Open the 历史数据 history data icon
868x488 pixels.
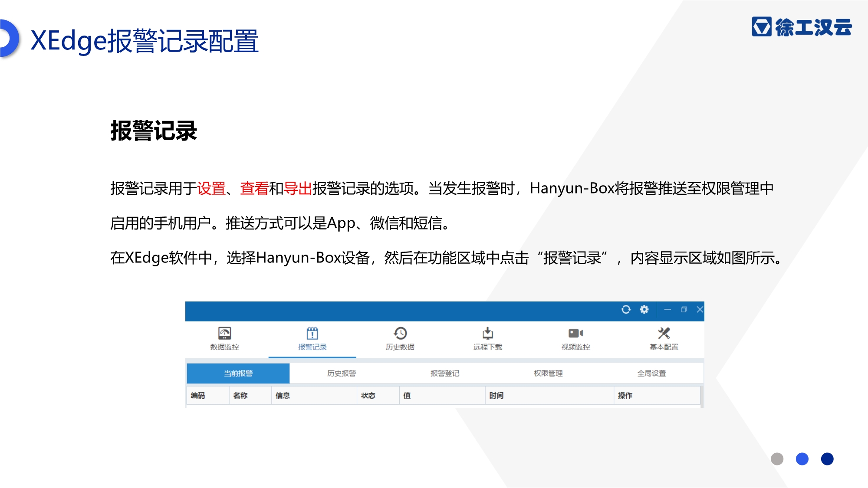[x=400, y=334]
